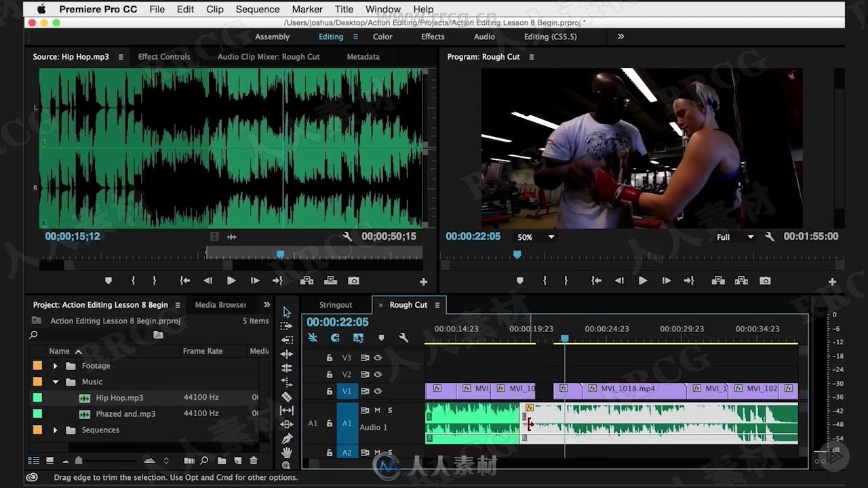Click the Extract button in Program monitor
Screen dimensions: 868x488
[x=741, y=281]
